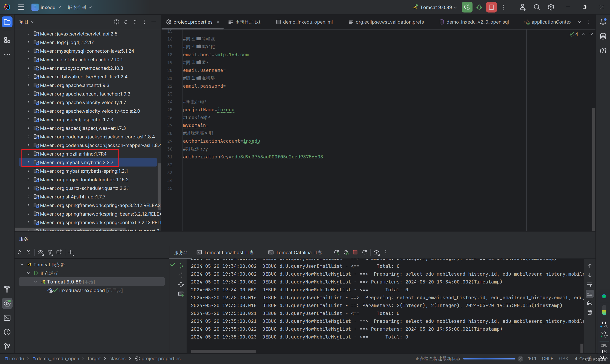The image size is (610, 364).
Task: Open the Database tool window
Action: [603, 36]
